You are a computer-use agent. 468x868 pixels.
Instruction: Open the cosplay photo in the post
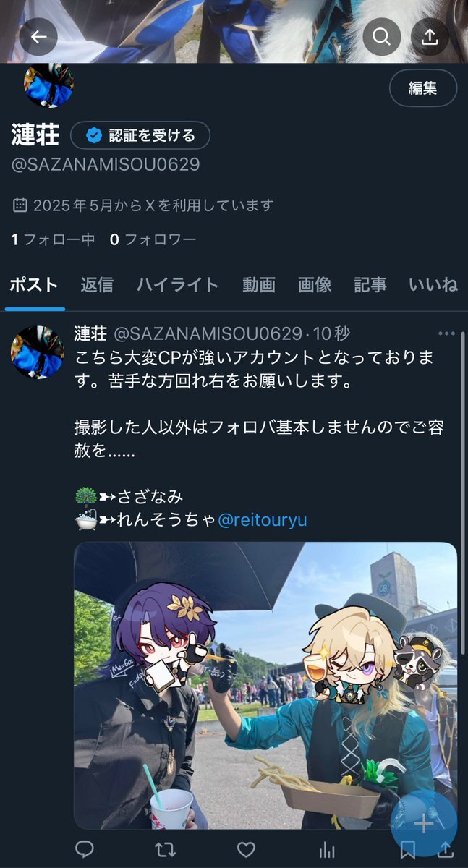coord(265,686)
